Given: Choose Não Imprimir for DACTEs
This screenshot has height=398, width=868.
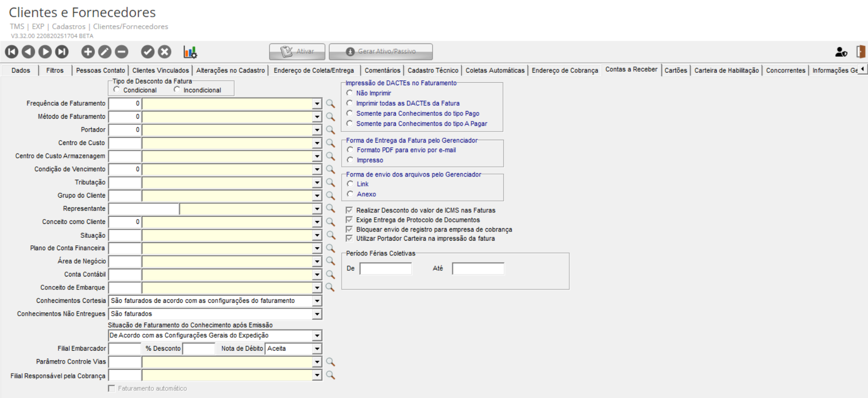Looking at the screenshot, I should (x=349, y=93).
